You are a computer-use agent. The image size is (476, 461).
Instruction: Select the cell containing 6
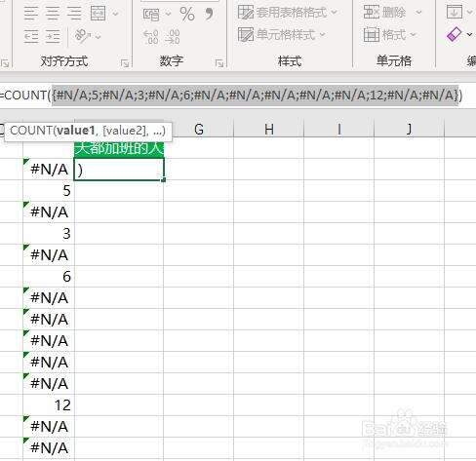(x=49, y=277)
